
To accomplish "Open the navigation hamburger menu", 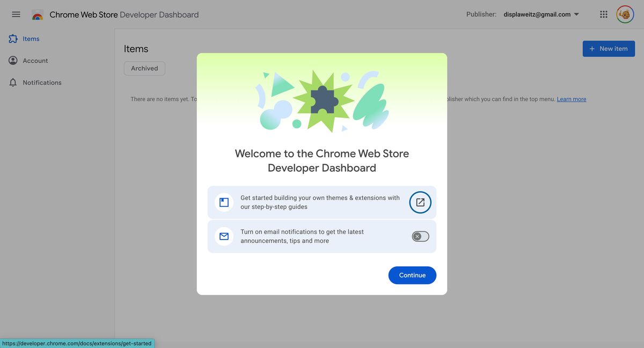I will pos(16,14).
